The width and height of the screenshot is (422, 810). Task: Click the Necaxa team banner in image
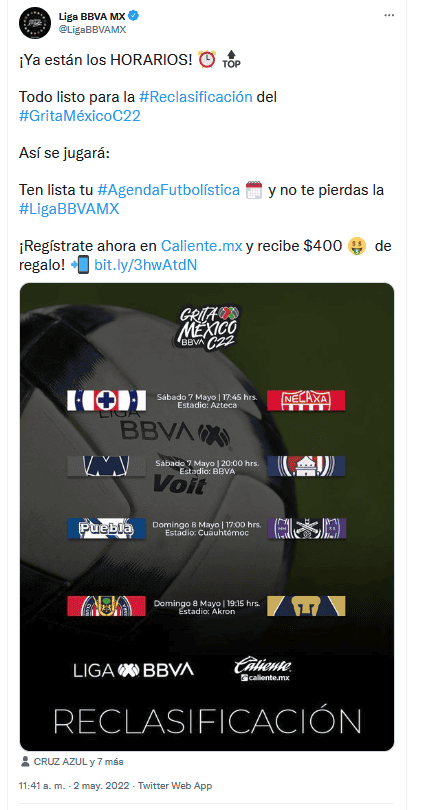pos(306,400)
